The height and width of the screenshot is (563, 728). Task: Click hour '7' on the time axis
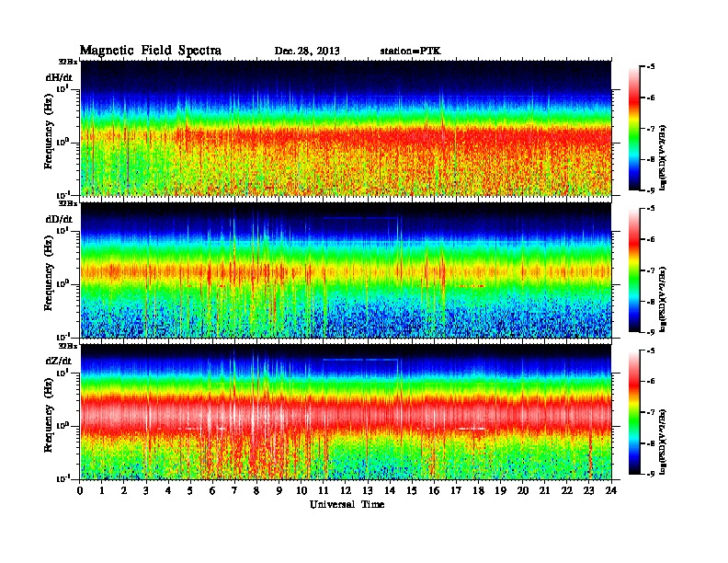[x=235, y=491]
